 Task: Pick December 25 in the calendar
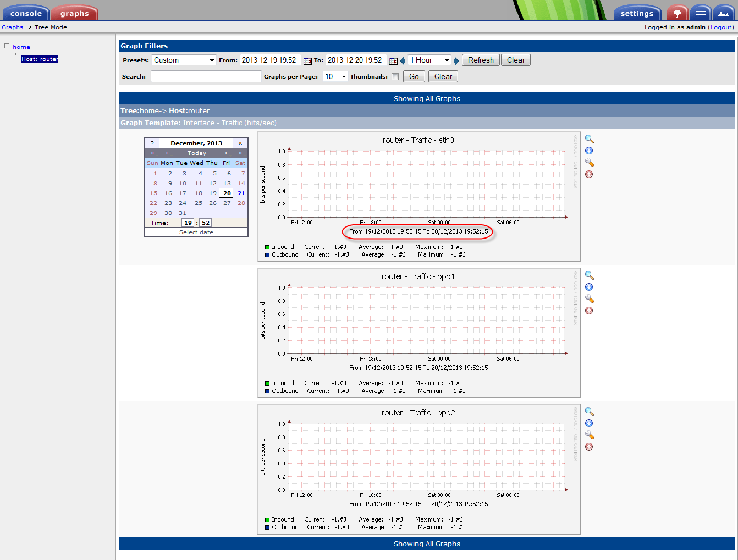(x=198, y=203)
